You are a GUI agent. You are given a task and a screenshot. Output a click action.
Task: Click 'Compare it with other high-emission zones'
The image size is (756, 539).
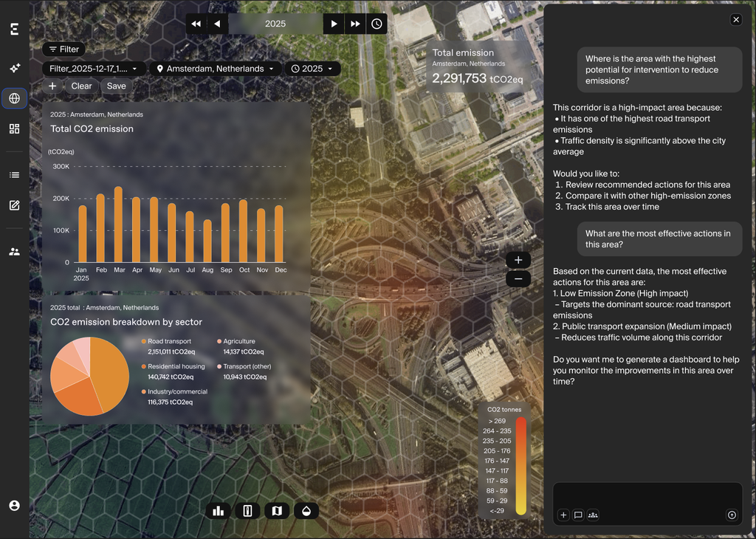(x=648, y=196)
